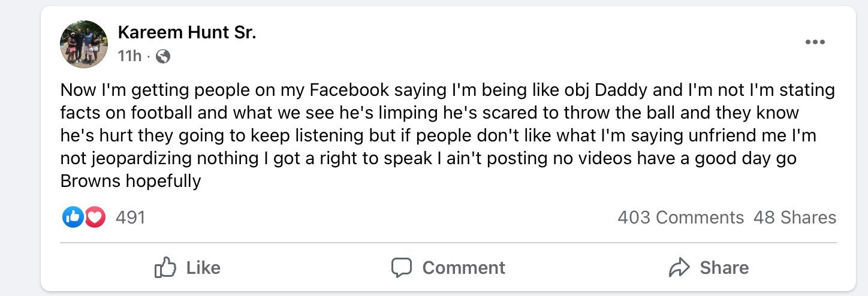The width and height of the screenshot is (868, 296).
Task: Click the blue thumbs-up reaction icon
Action: point(73,217)
